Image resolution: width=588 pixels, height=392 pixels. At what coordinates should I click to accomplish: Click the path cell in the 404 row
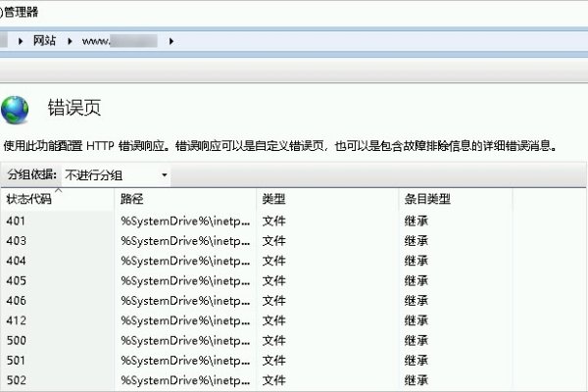point(185,261)
